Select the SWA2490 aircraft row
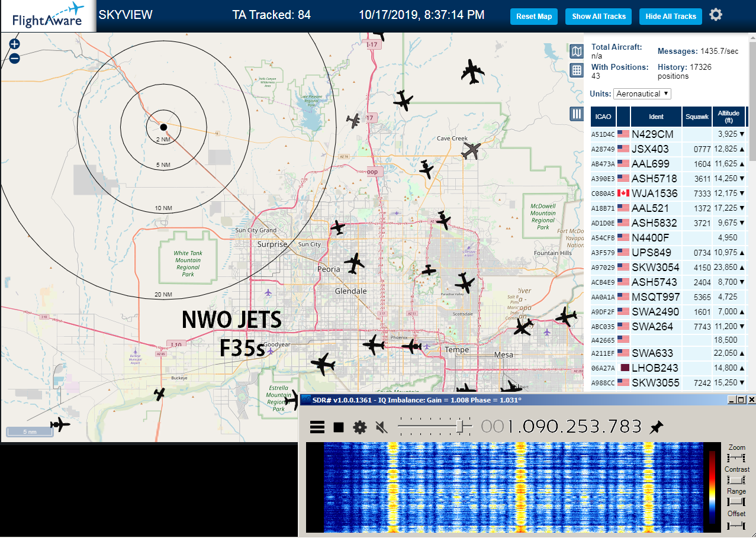The height and width of the screenshot is (538, 756). click(x=669, y=312)
